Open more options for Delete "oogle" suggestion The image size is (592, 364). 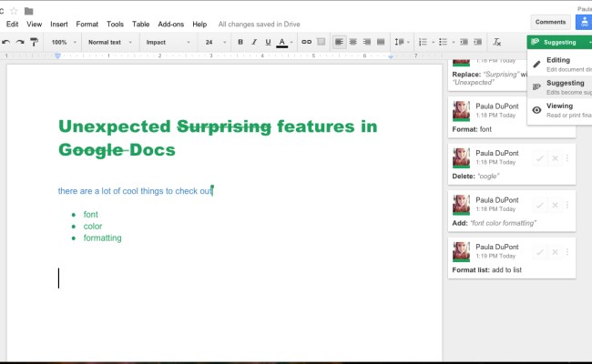(x=567, y=158)
